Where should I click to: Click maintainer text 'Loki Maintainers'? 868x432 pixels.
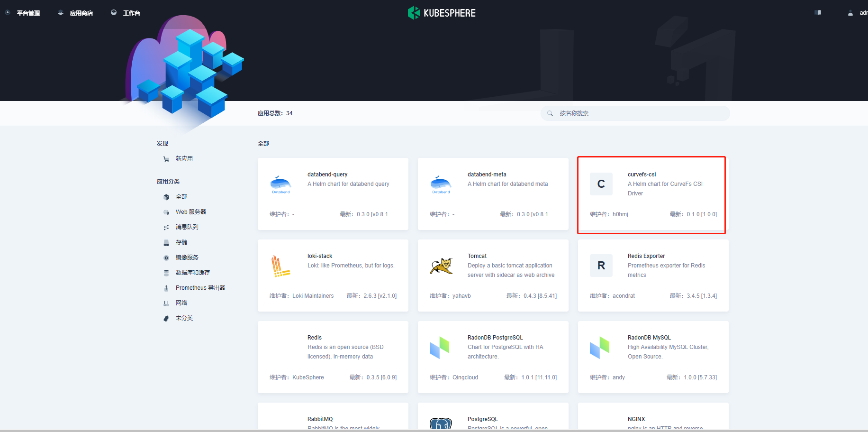click(313, 296)
